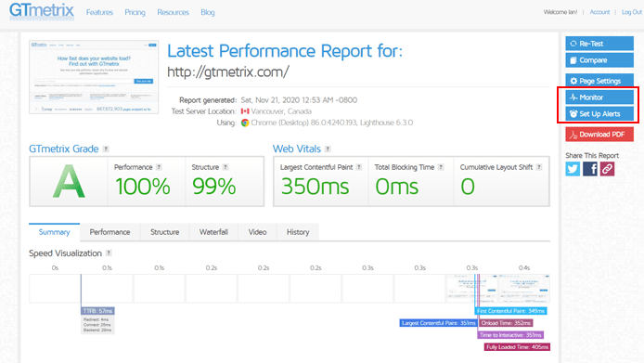644x363 pixels.
Task: Click the 100% Performance score
Action: [143, 187]
